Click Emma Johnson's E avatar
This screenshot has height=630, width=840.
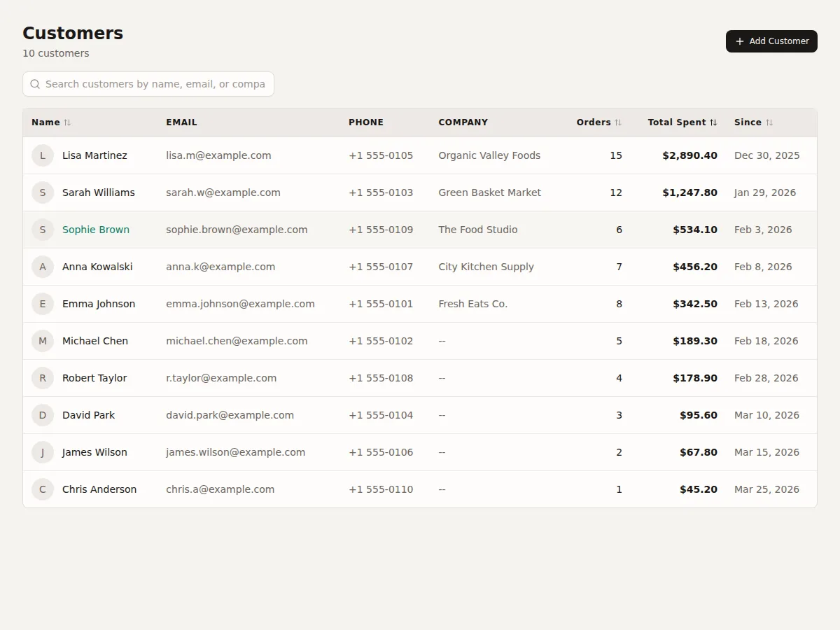tap(43, 304)
